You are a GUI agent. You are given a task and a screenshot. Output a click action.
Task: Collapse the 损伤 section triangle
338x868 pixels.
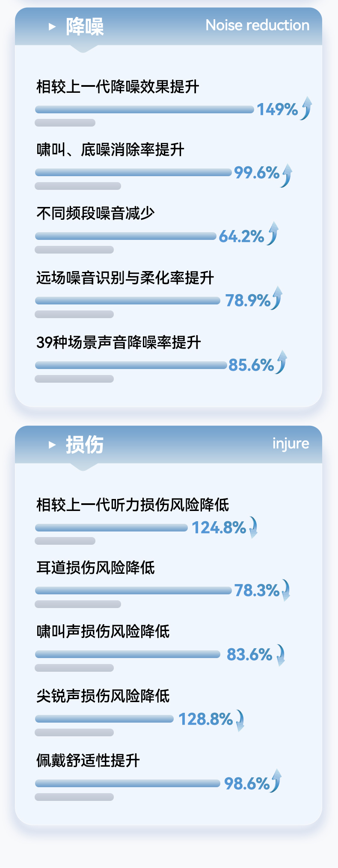point(52,445)
